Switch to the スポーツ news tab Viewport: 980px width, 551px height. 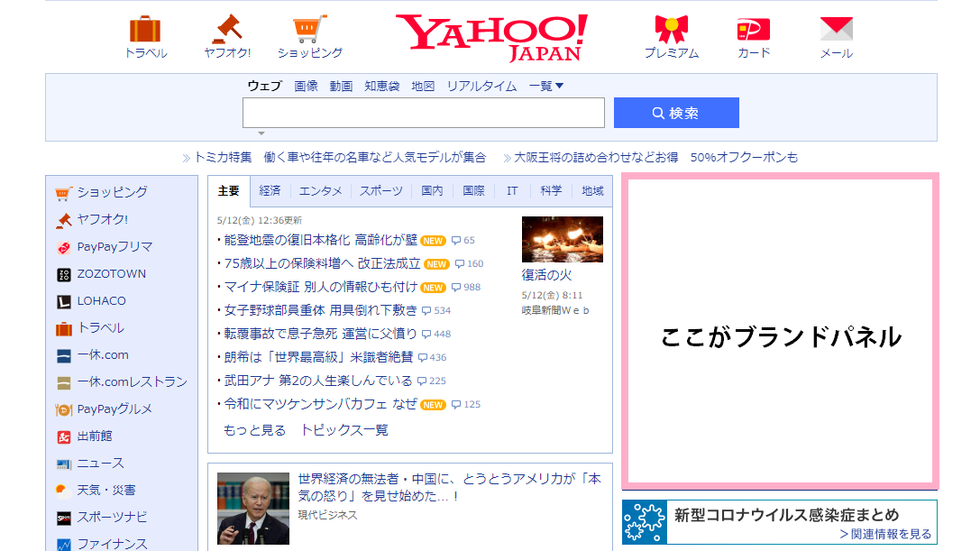coord(380,191)
